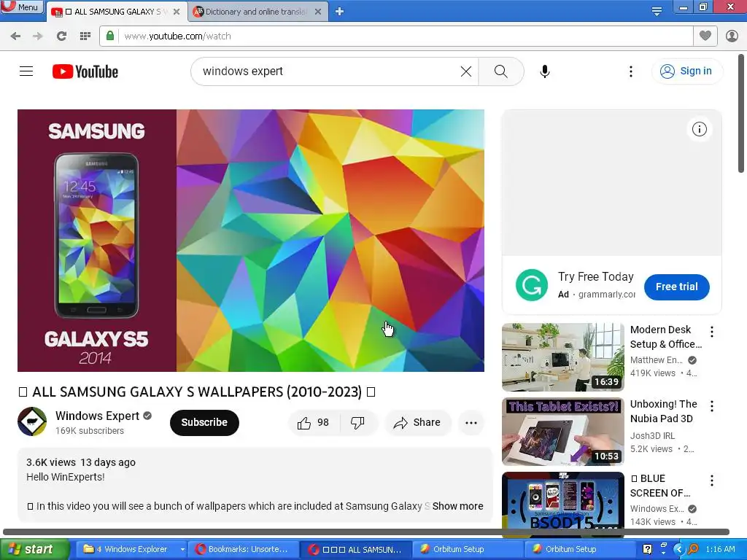747x560 pixels.
Task: Open the Modern Desk Setup video thumbnail
Action: pos(562,357)
